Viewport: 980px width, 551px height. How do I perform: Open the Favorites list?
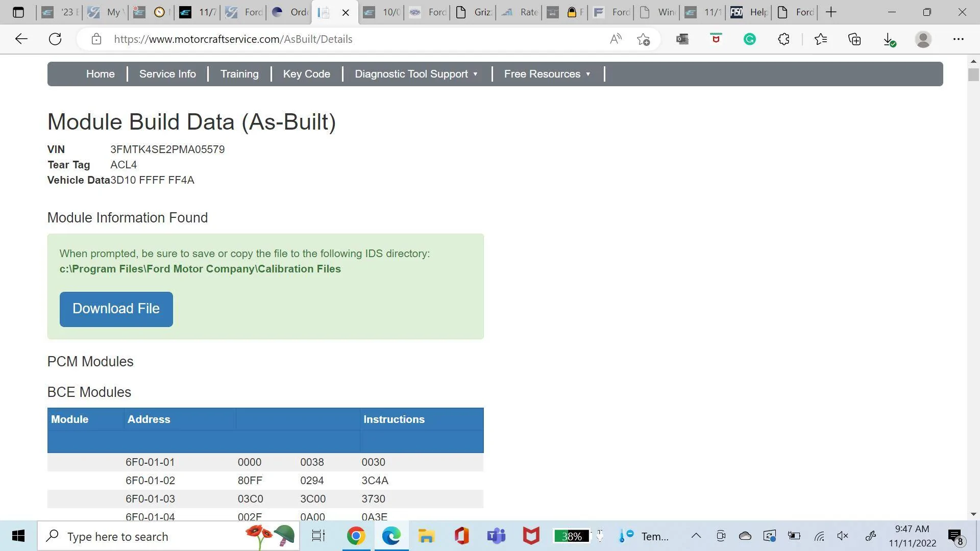point(821,39)
